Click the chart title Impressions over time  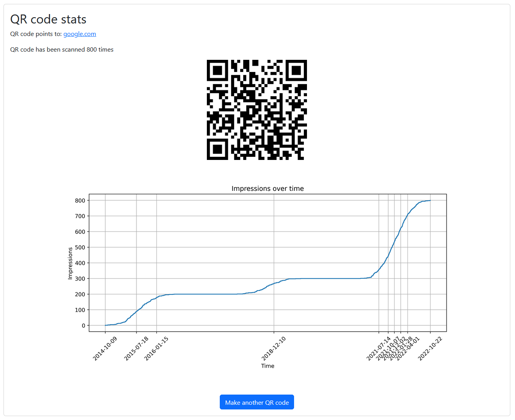pyautogui.click(x=267, y=188)
